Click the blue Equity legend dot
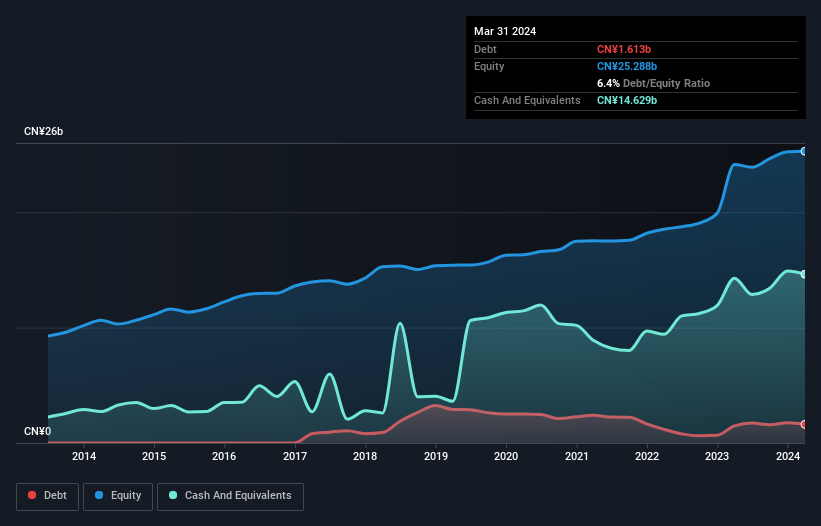Image resolution: width=821 pixels, height=526 pixels. (99, 495)
